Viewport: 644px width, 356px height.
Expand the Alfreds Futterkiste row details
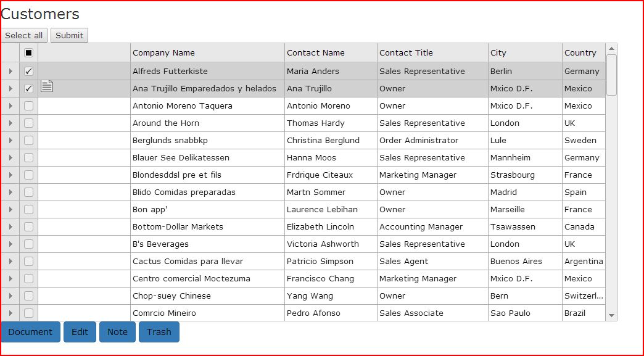coord(10,72)
